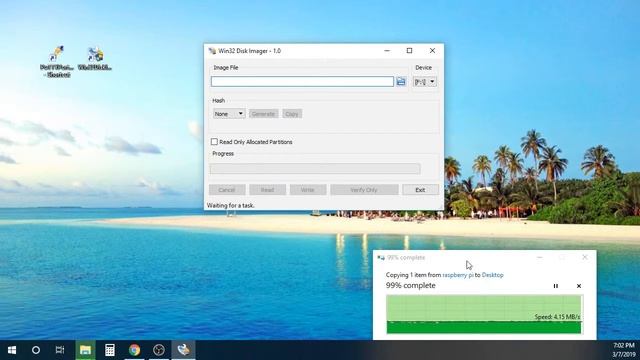Minimize the 99% complete copy dialog

coord(540,257)
